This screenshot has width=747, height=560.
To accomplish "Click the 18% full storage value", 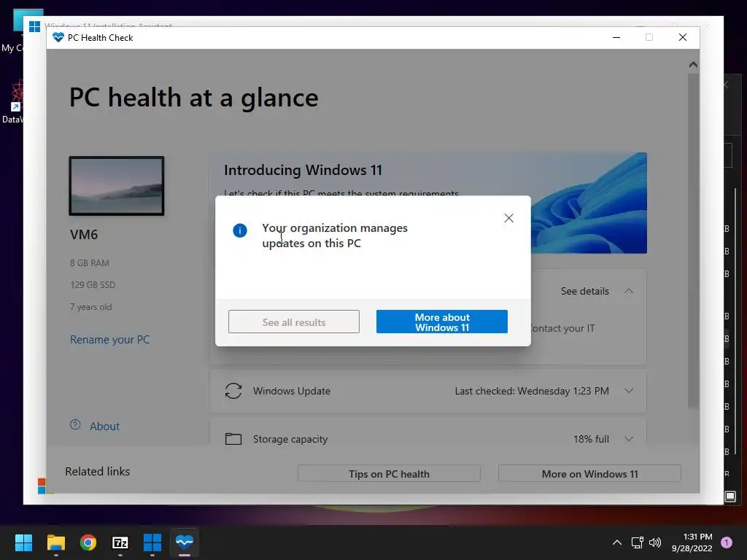I will click(591, 439).
